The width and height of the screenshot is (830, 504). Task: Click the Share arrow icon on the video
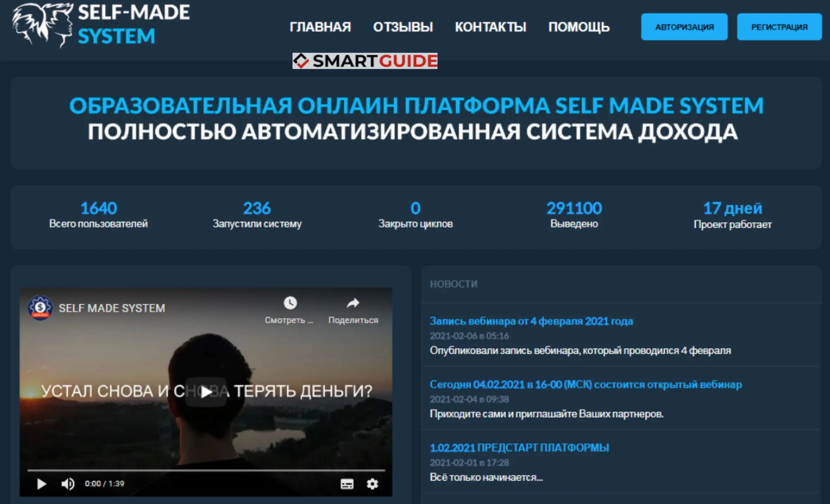tap(353, 303)
